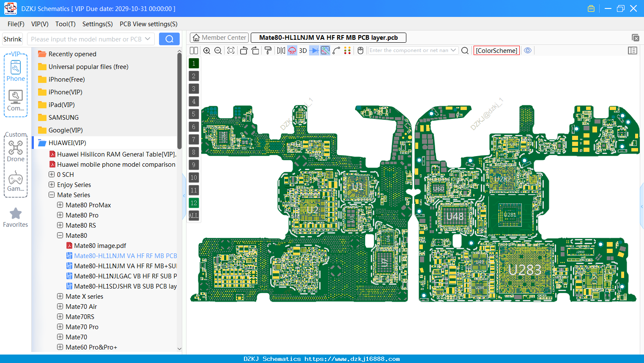Click the Shrink button

point(13,39)
